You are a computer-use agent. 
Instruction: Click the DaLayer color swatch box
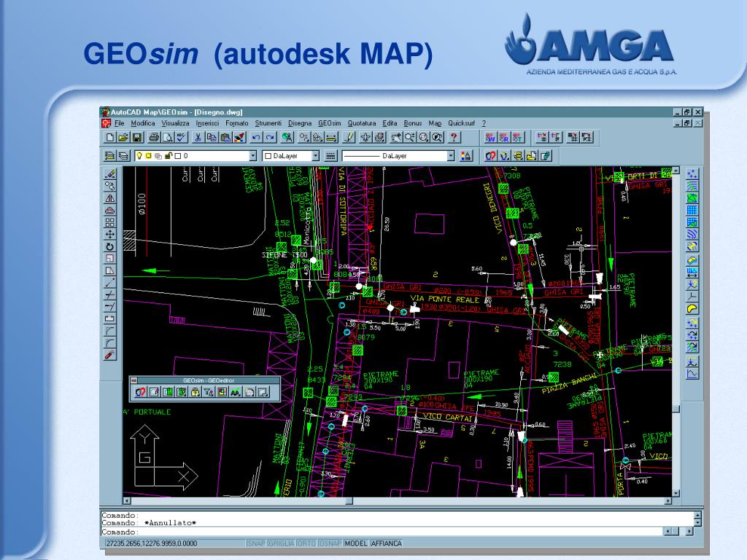coord(268,156)
